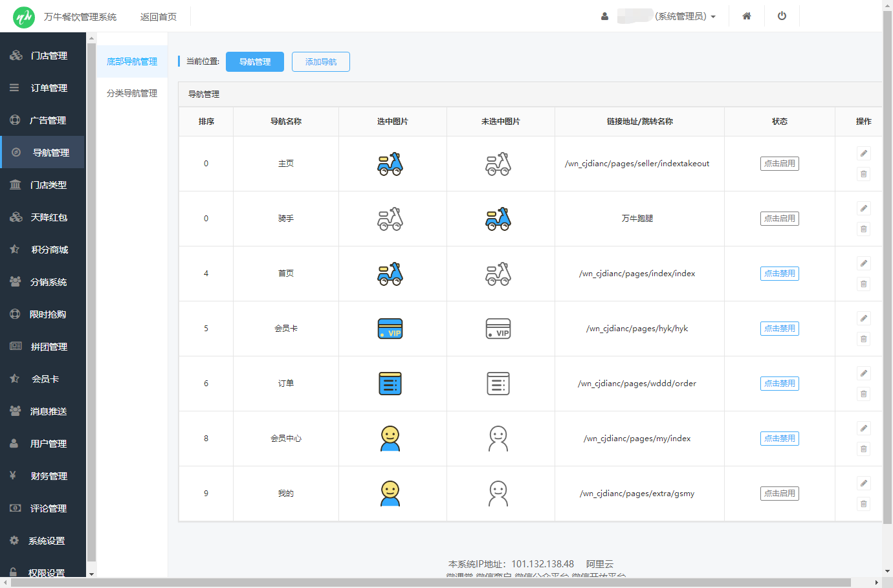Click edit pencil icon for 会员卡 row
The height and width of the screenshot is (588, 893).
tap(863, 318)
